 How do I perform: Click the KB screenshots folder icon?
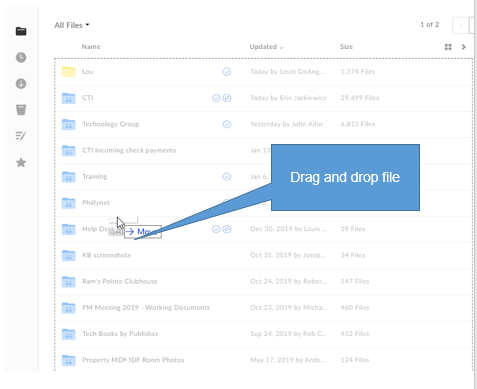point(69,255)
